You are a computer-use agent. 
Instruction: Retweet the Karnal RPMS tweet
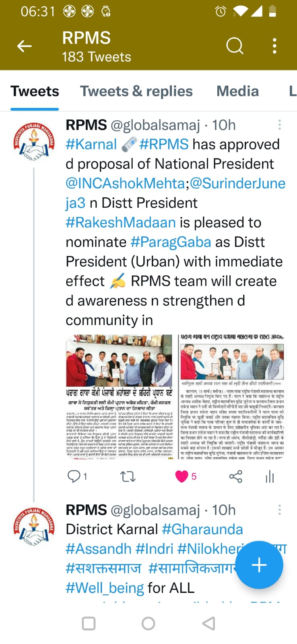pos(128,477)
